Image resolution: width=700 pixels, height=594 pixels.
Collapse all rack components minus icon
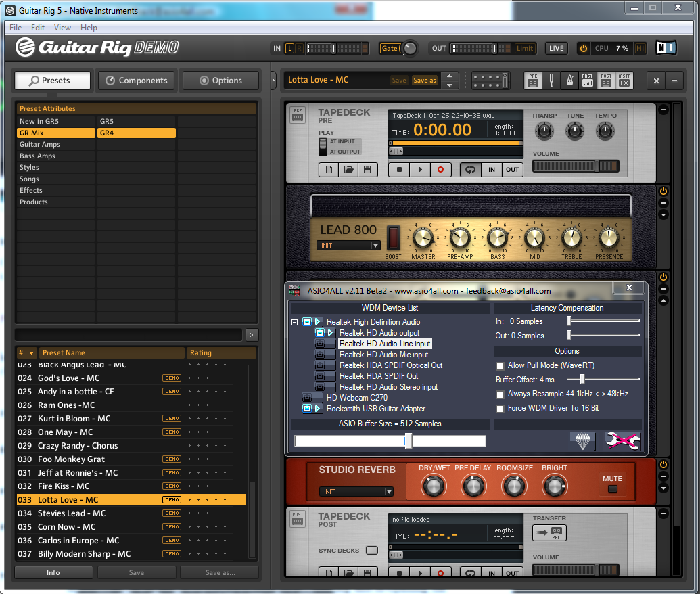pyautogui.click(x=674, y=81)
